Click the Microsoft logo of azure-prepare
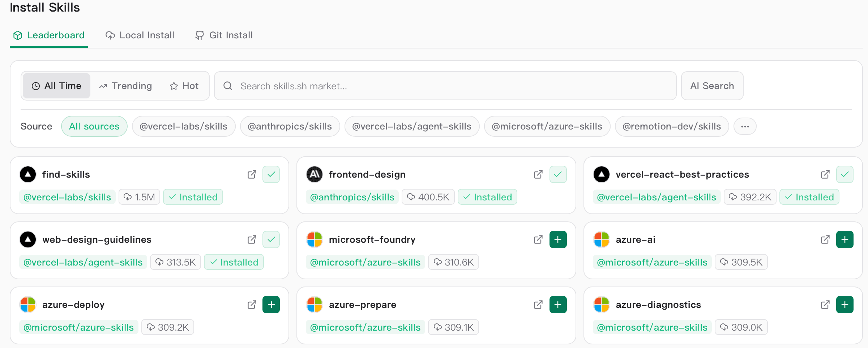The image size is (868, 348). (315, 305)
